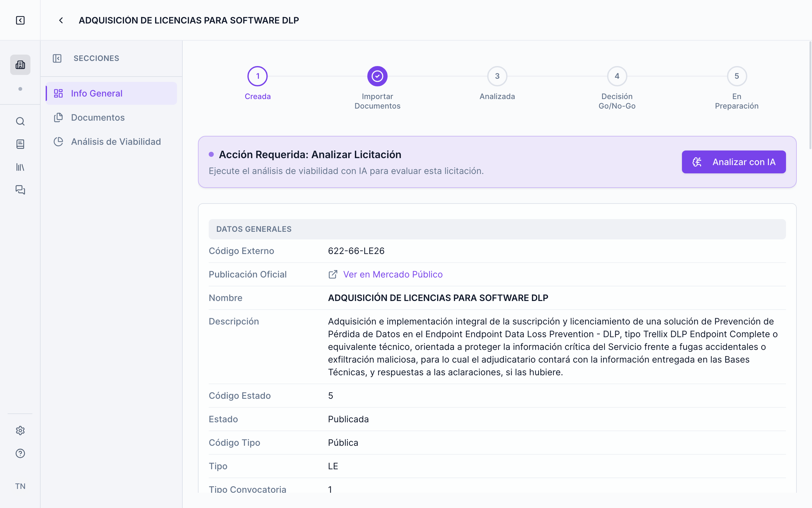Click the Importar Documentos checkmark step
This screenshot has height=508, width=812.
[x=377, y=76]
